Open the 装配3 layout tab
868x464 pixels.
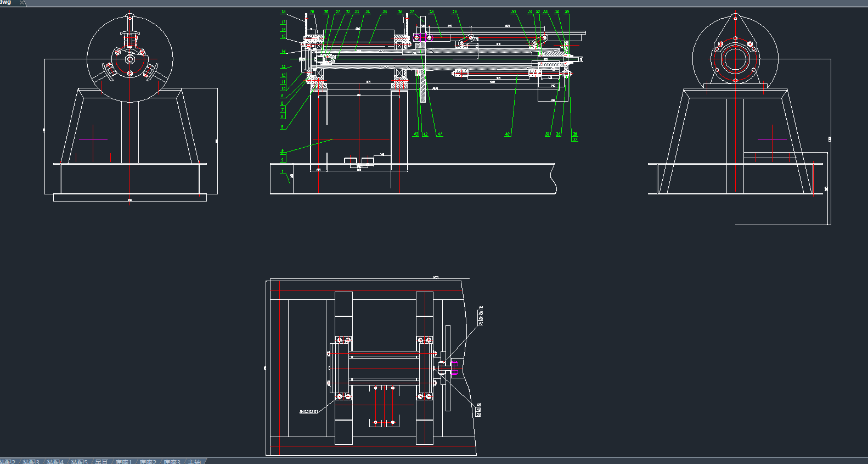coord(31,462)
